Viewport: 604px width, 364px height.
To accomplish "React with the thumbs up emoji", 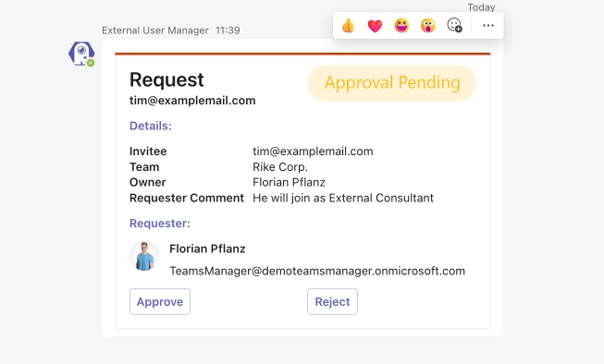I will click(348, 26).
